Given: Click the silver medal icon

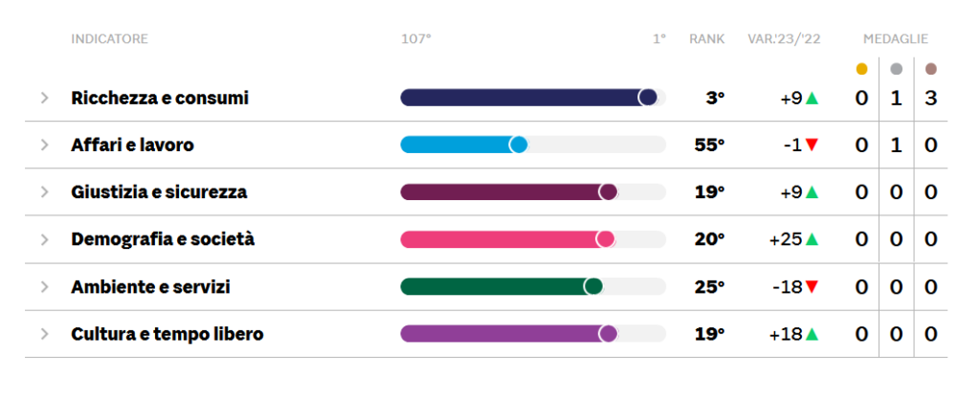Looking at the screenshot, I should click(897, 69).
